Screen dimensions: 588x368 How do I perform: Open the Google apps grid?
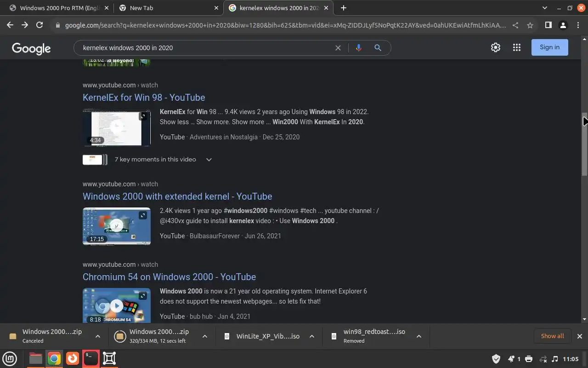(x=517, y=47)
